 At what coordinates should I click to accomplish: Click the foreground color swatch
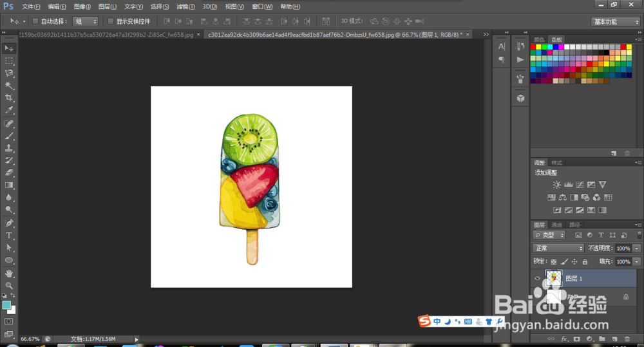coord(6,305)
